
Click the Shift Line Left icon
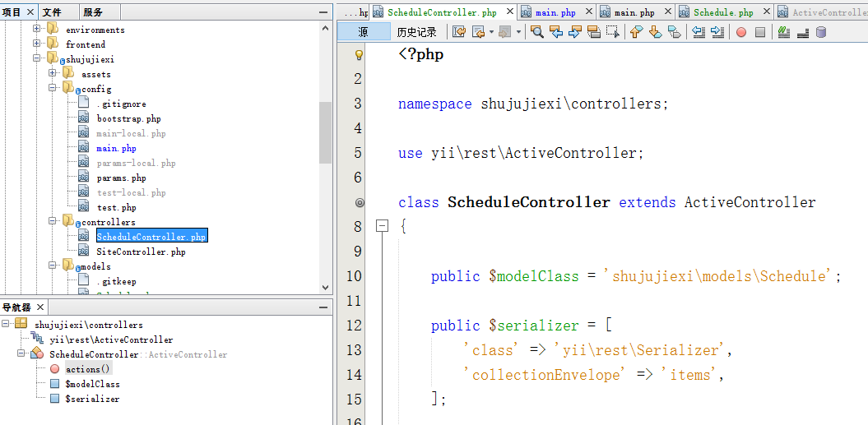699,32
